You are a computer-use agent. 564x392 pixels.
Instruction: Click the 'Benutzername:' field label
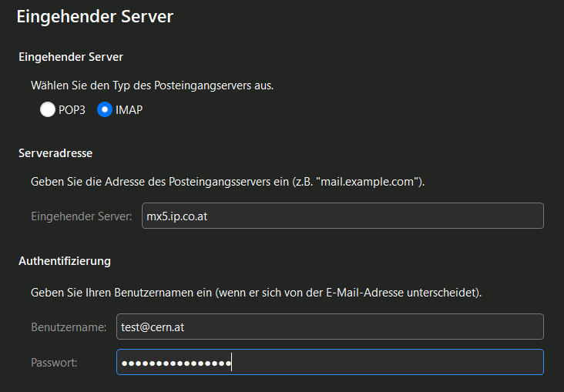tap(69, 327)
